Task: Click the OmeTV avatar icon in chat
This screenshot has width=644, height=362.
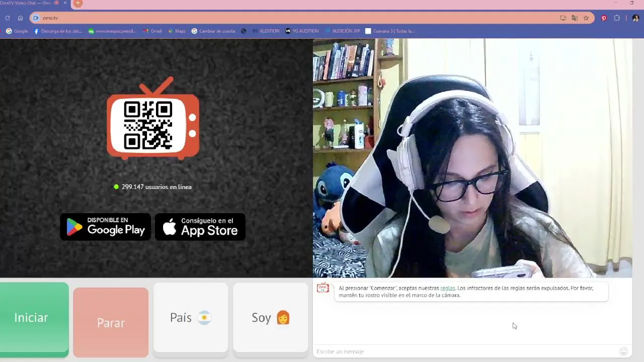Action: 323,288
